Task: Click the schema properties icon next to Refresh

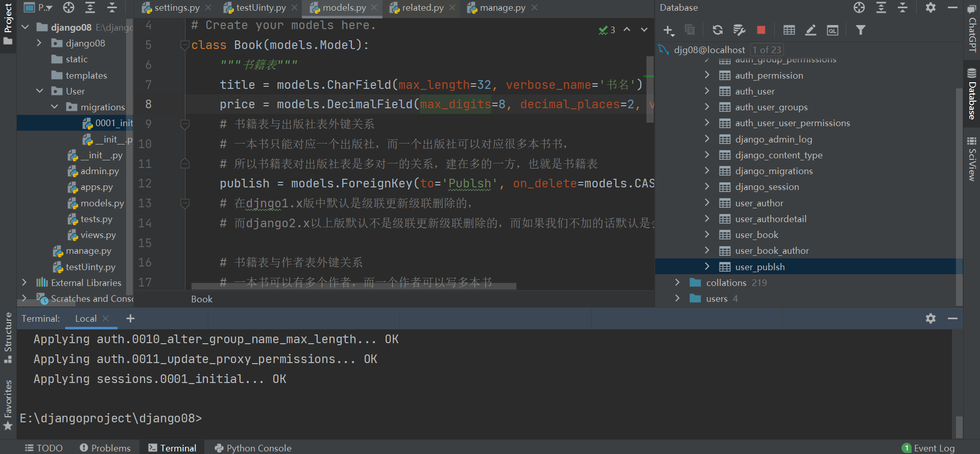Action: (x=739, y=30)
